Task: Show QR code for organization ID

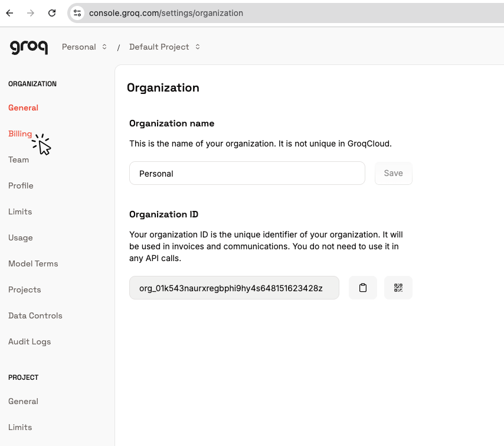Action: coord(398,288)
